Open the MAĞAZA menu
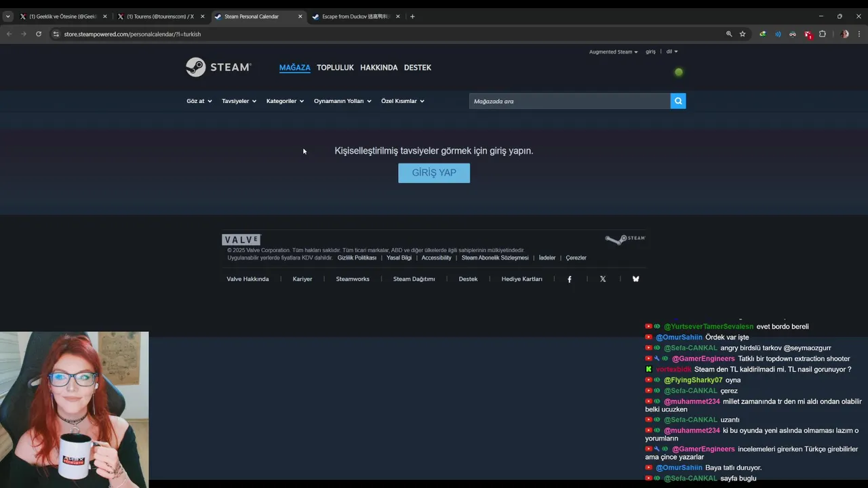Viewport: 868px width, 488px height. tap(294, 68)
